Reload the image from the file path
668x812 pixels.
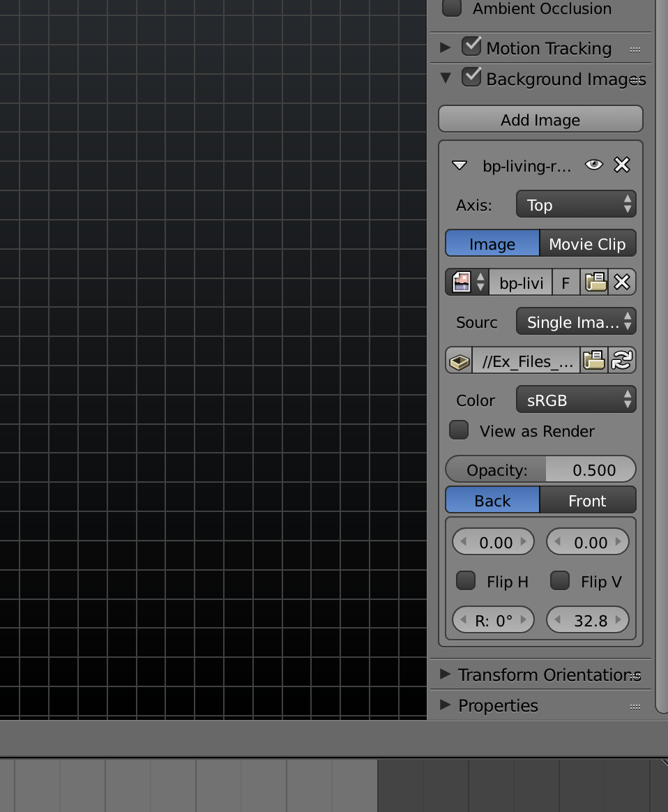click(x=623, y=361)
